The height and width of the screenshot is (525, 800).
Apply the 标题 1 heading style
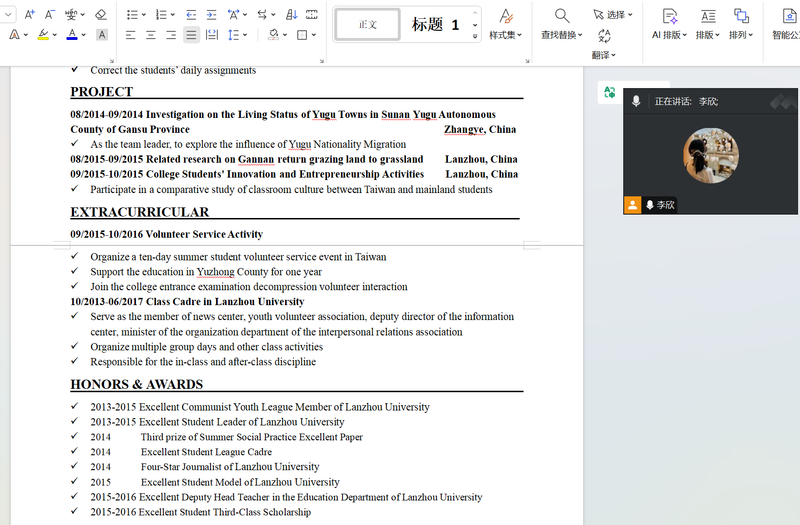tap(435, 25)
